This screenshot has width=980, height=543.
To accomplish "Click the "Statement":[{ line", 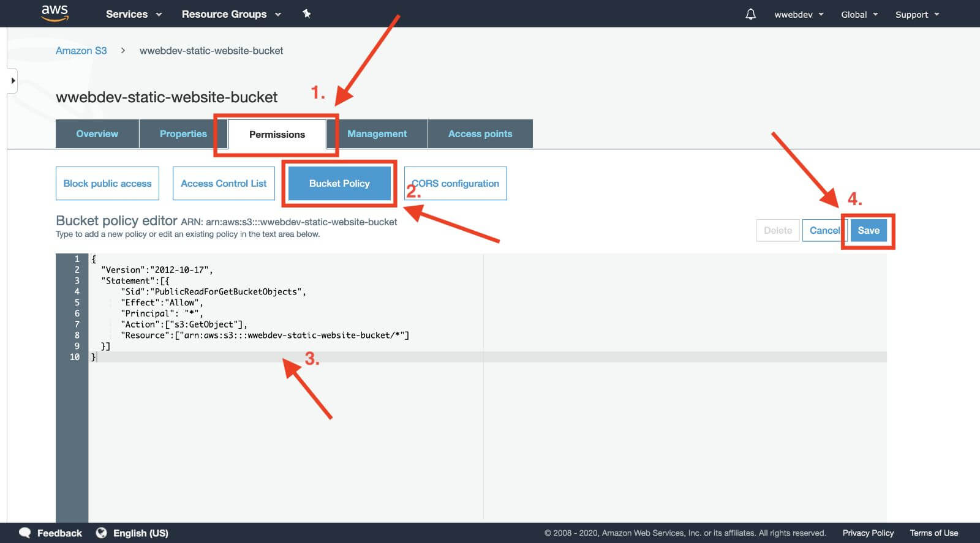I will [135, 281].
